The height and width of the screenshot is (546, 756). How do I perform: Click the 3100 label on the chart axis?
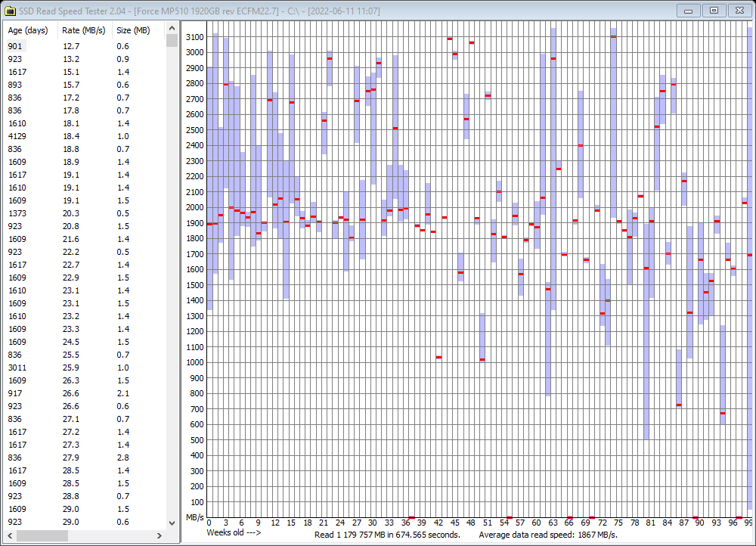195,37
